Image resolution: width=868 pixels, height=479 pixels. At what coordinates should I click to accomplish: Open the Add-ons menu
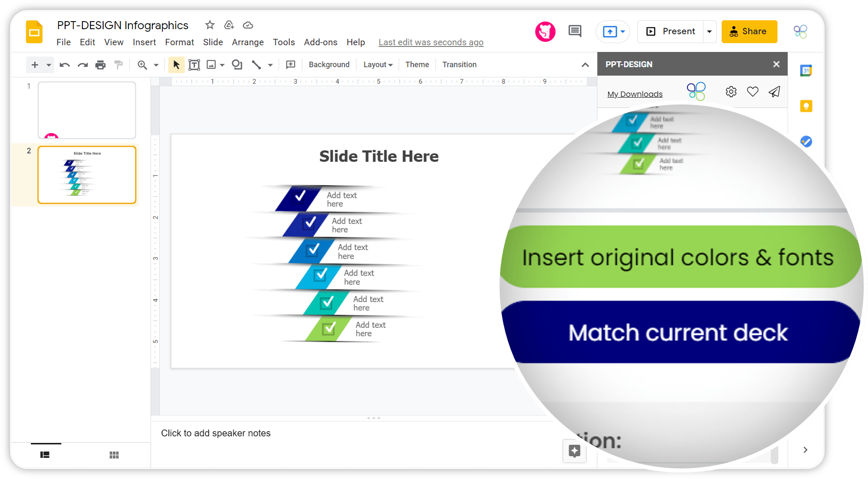321,42
